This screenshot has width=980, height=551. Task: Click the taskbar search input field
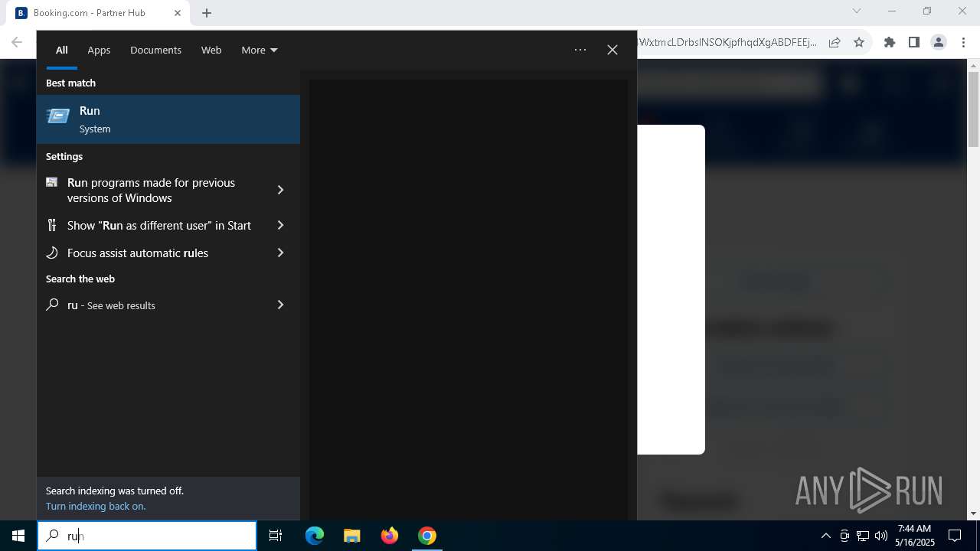pyautogui.click(x=147, y=536)
